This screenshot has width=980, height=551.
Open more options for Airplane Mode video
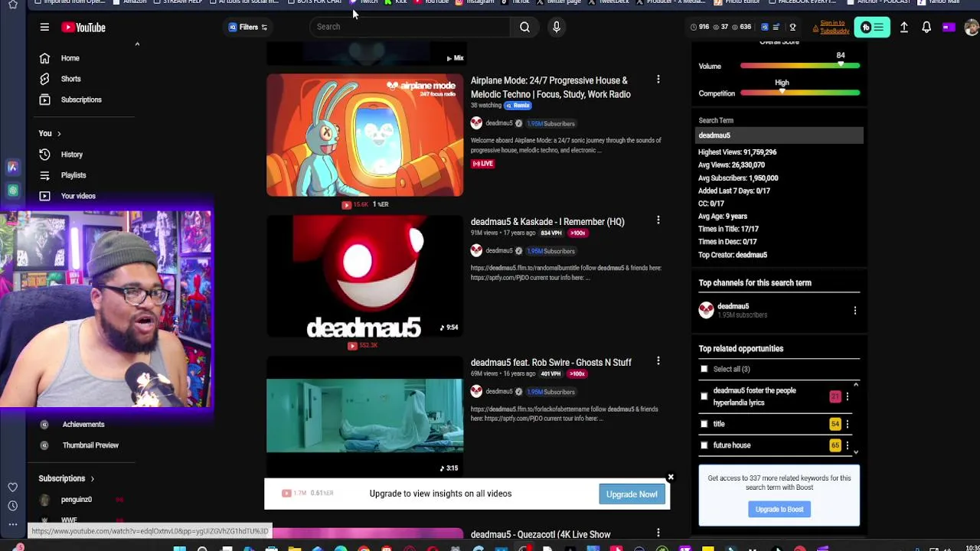(658, 80)
